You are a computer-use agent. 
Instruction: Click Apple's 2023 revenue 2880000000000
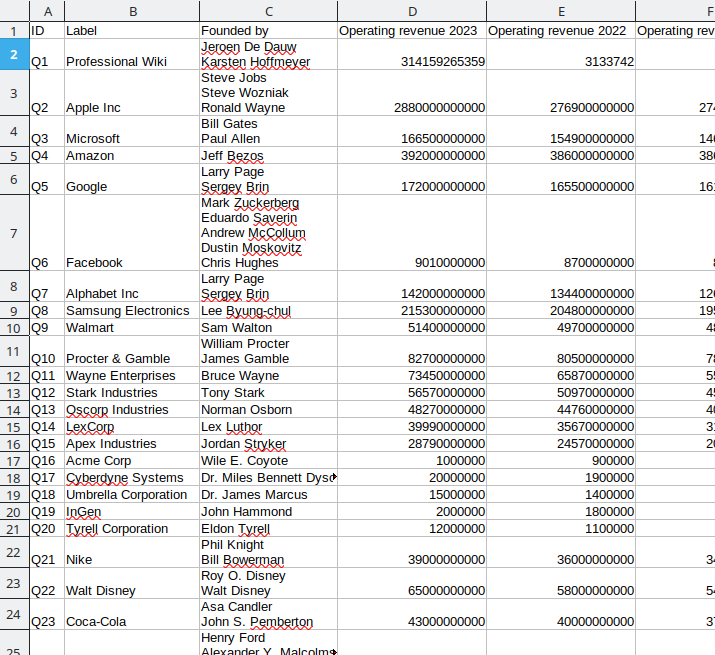click(412, 93)
